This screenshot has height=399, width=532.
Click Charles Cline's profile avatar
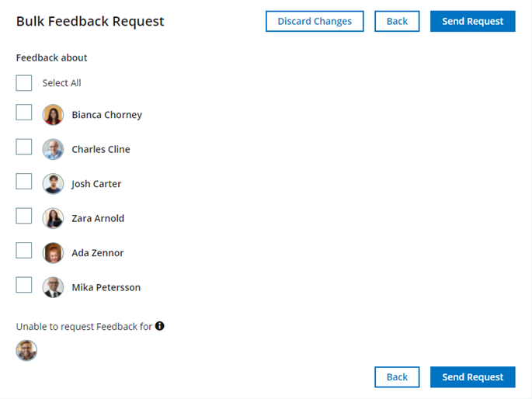(53, 149)
